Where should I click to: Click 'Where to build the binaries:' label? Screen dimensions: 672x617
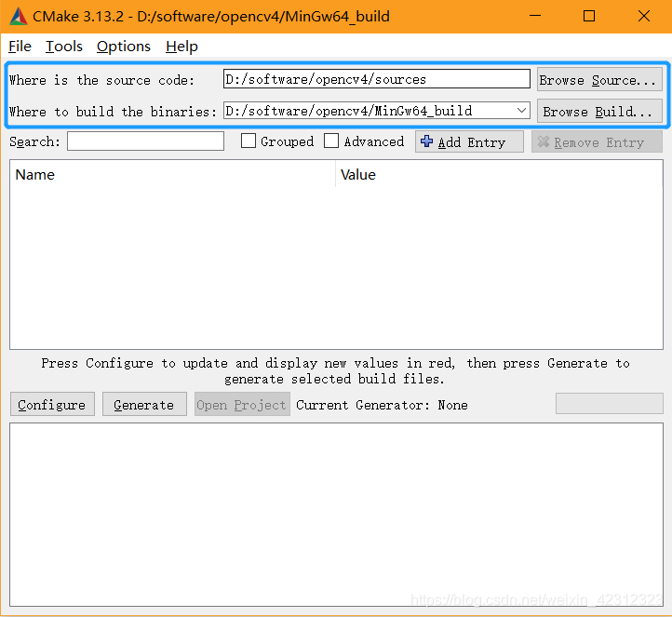114,112
